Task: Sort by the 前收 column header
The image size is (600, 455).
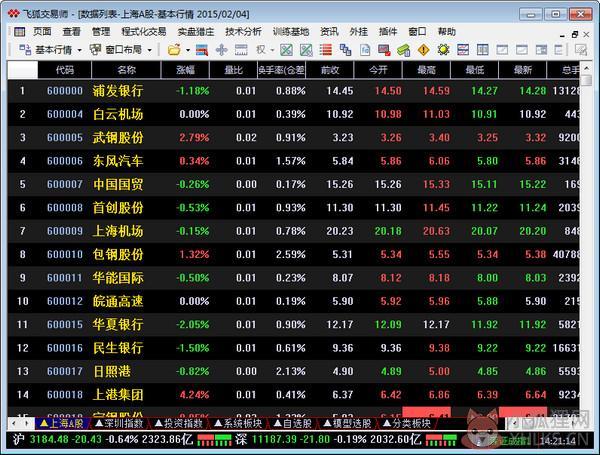Action: point(330,70)
